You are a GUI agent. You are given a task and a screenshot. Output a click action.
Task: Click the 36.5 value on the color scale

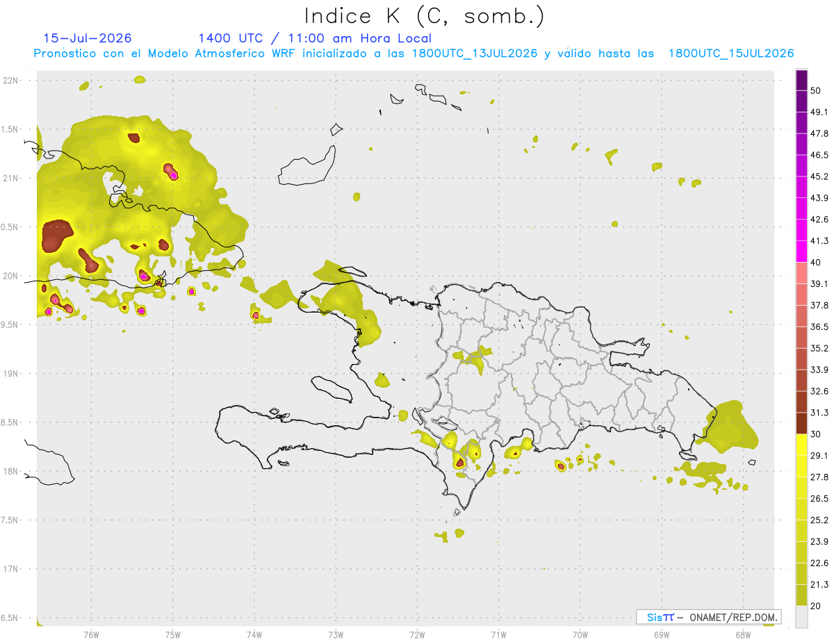tap(819, 327)
